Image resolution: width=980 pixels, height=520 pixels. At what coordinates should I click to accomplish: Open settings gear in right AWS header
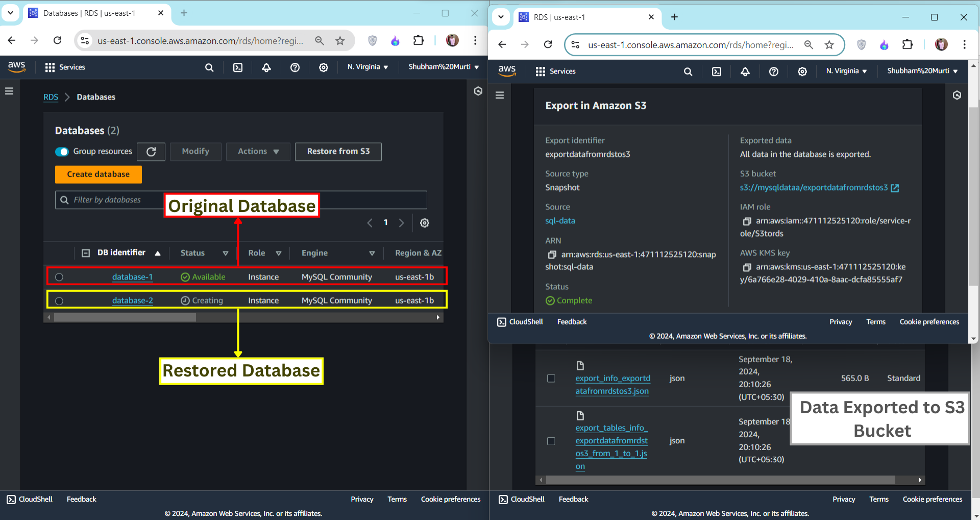[802, 72]
